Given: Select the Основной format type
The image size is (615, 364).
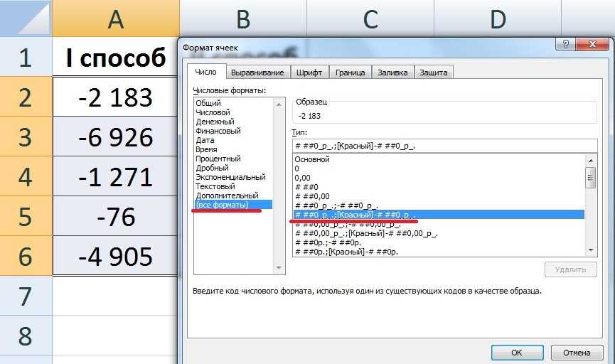Looking at the screenshot, I should [439, 159].
